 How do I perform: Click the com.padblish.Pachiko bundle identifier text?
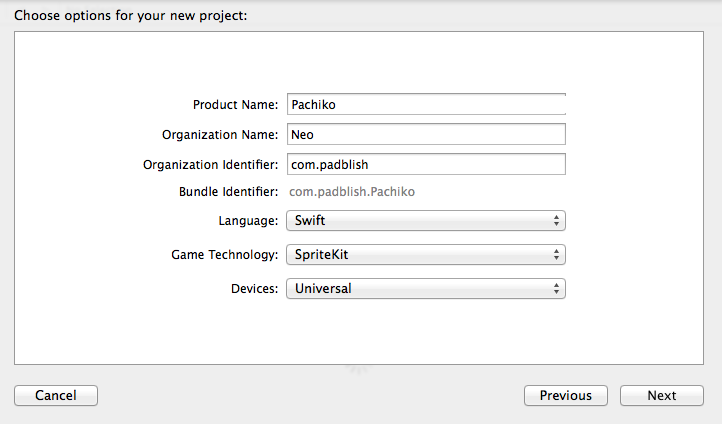point(351,191)
